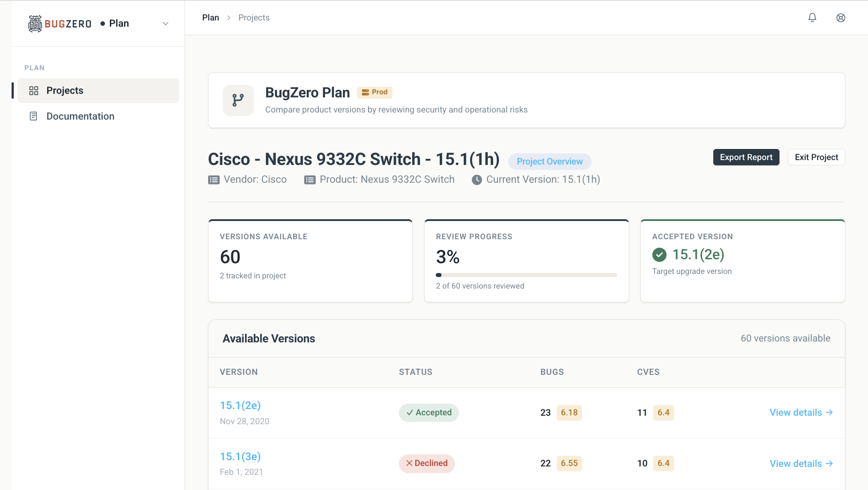Screen dimensions: 868x490
Task: Click the green accepted checkmark icon
Action: (x=659, y=255)
